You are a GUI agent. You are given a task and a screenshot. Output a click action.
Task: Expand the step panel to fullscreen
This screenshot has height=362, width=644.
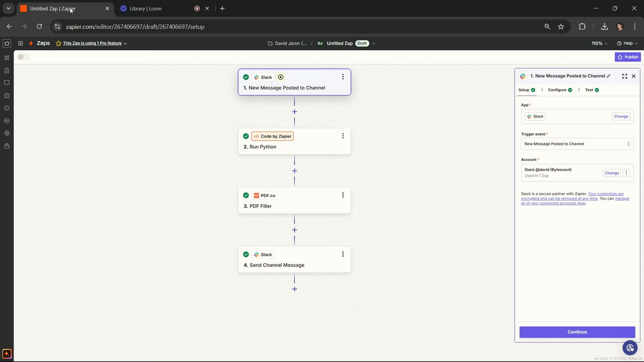pyautogui.click(x=624, y=76)
